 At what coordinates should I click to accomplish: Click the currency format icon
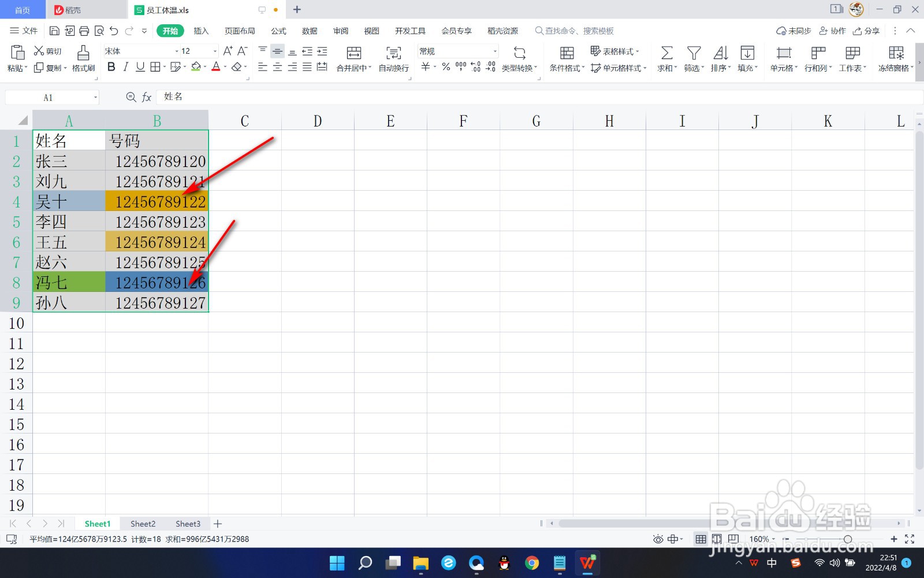point(426,67)
